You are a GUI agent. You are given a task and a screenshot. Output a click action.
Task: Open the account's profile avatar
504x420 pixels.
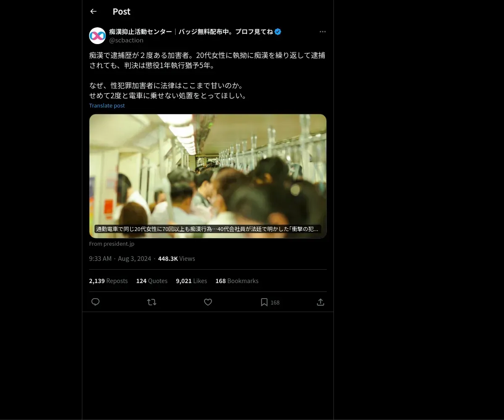click(x=97, y=36)
